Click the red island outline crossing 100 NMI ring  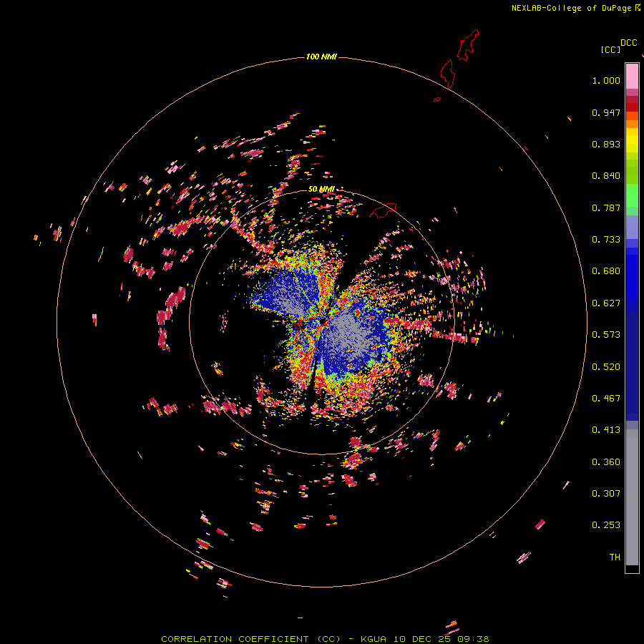point(448,74)
